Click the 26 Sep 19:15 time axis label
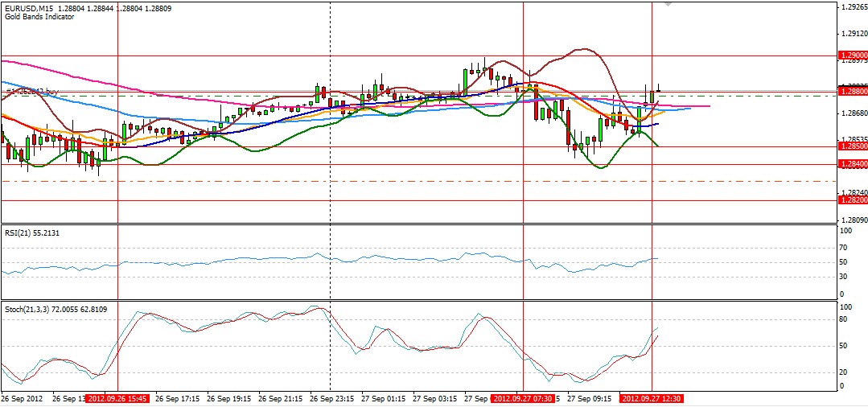868x407 pixels. pyautogui.click(x=230, y=398)
